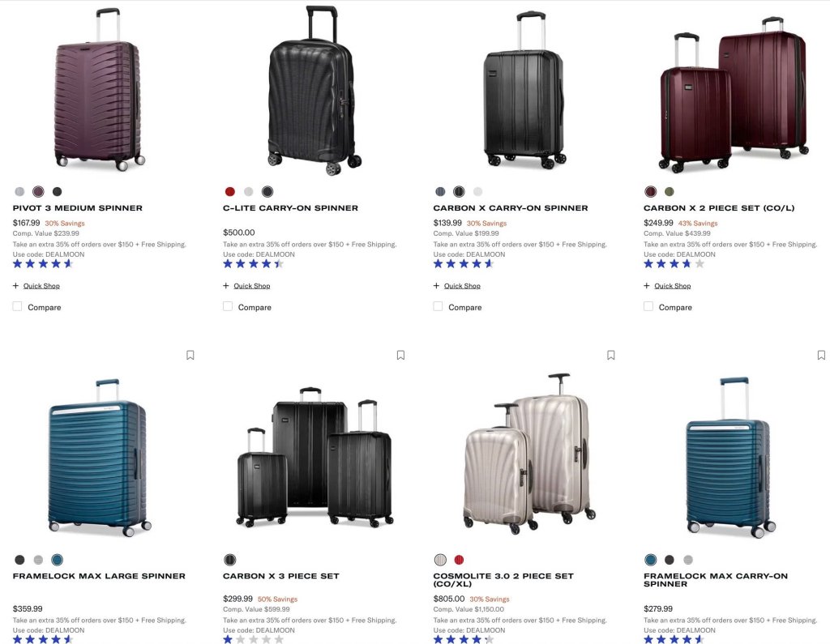Screen dimensions: 830x644
Task: Bookmark the Framelock Max Large Spinner
Action: point(190,355)
